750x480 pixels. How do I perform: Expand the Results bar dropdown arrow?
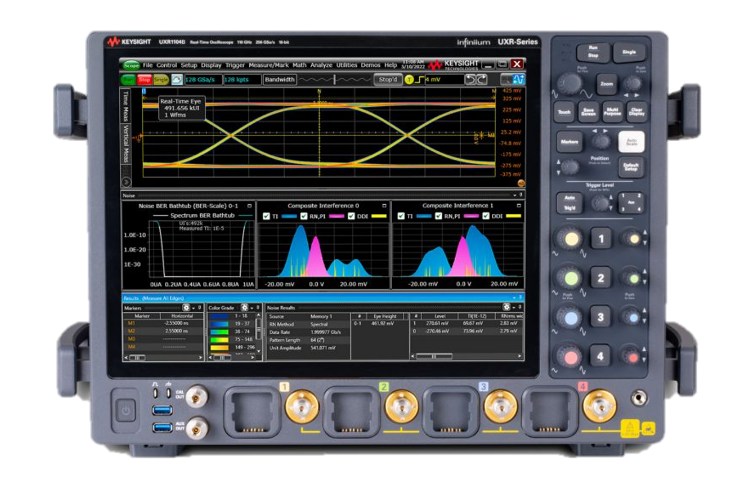point(515,297)
